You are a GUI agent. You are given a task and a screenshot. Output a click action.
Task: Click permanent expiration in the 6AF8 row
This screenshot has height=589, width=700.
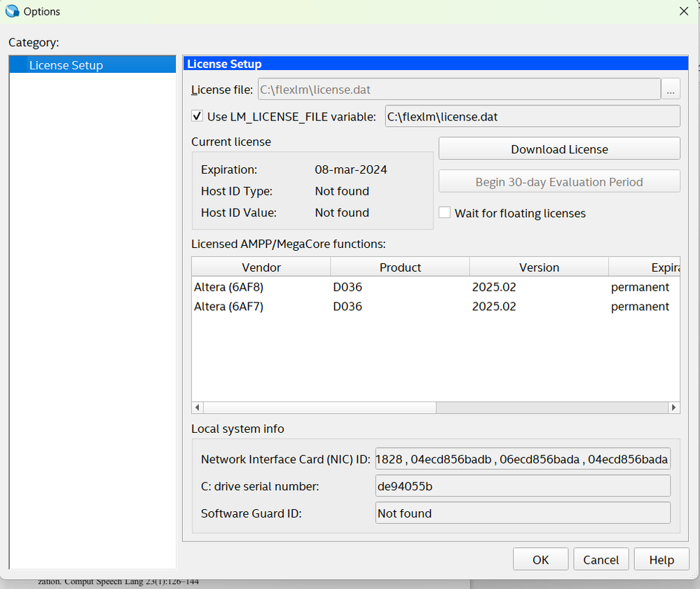pos(640,287)
